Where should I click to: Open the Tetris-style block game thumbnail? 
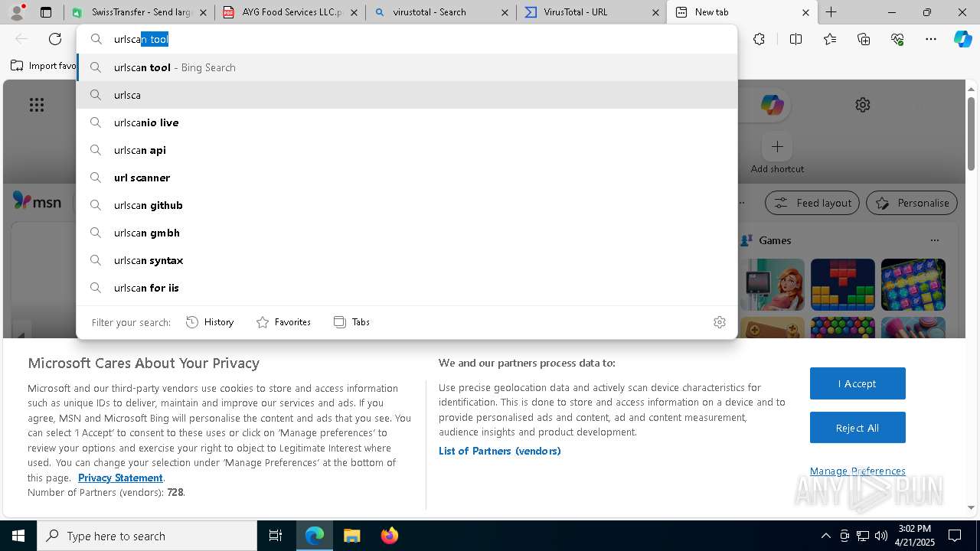click(x=843, y=285)
